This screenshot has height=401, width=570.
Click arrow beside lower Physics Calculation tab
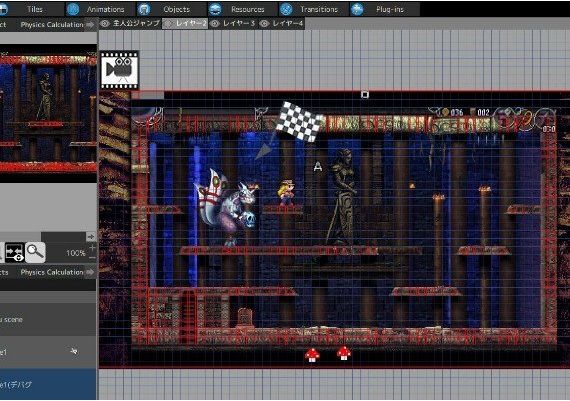click(90, 272)
